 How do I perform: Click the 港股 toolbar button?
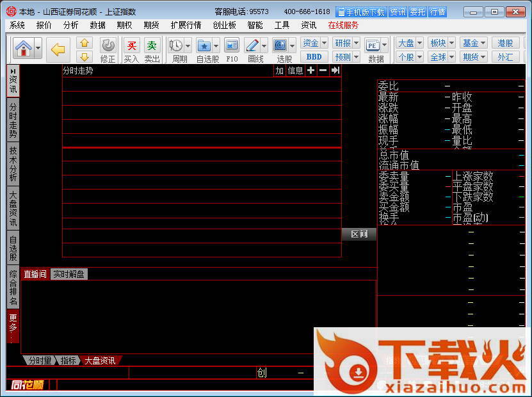(x=506, y=43)
